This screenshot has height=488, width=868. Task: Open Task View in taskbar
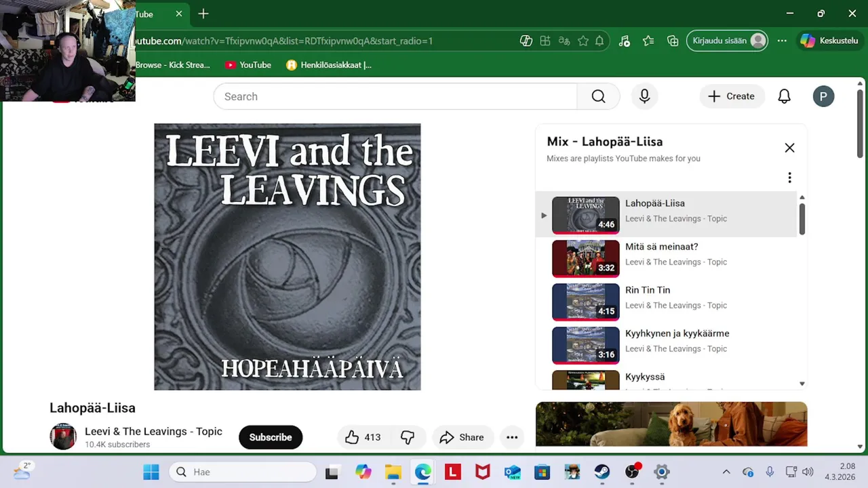click(x=332, y=472)
